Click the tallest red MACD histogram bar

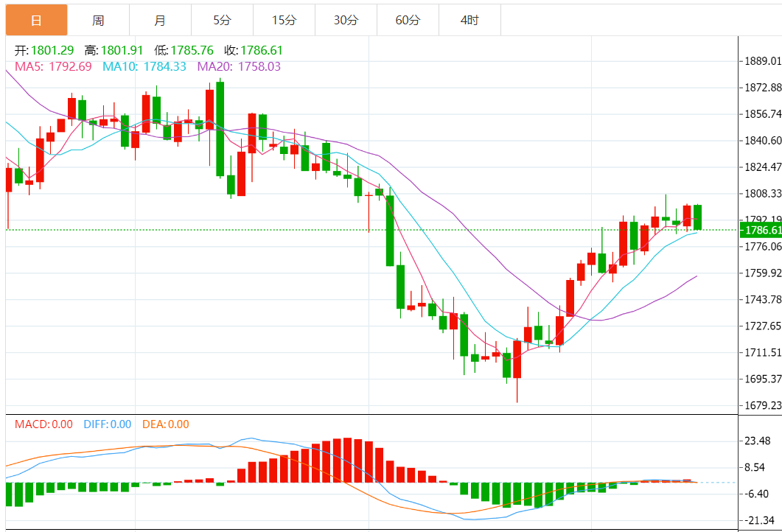pos(347,461)
